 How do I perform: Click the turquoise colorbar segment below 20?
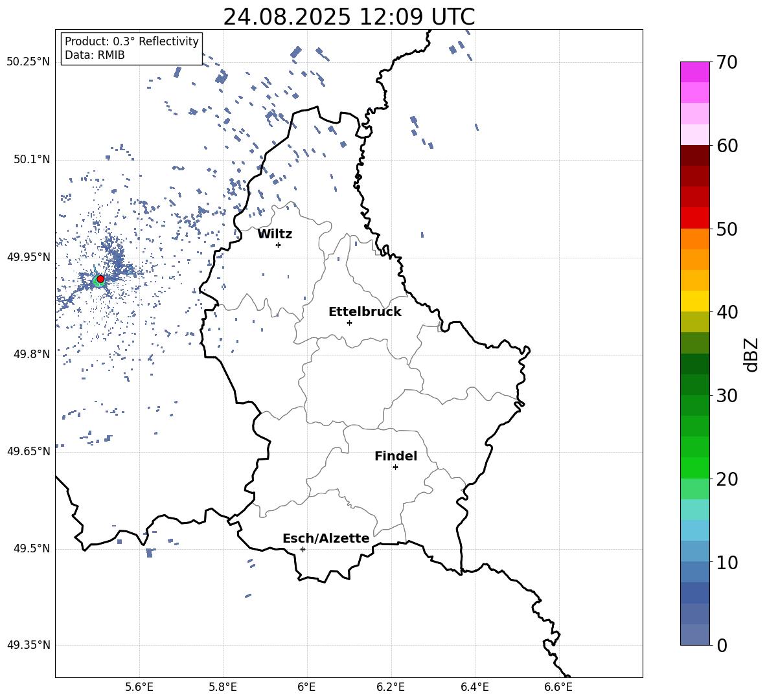(695, 510)
